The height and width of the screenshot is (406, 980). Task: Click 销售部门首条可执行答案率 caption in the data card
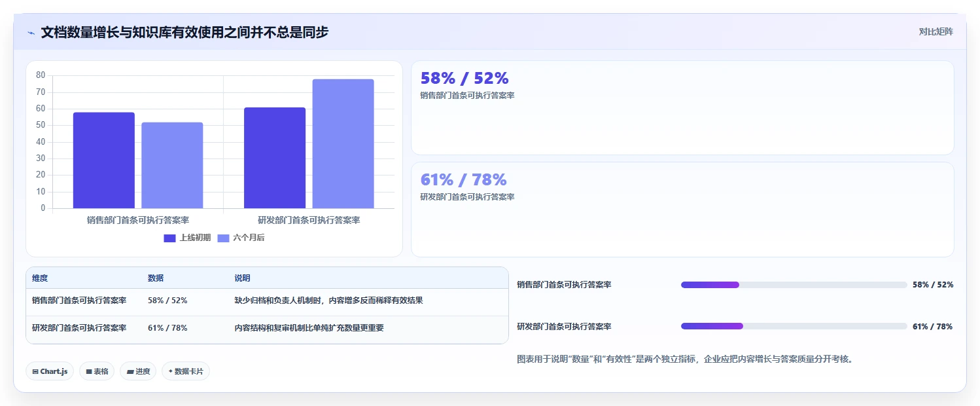click(x=468, y=96)
